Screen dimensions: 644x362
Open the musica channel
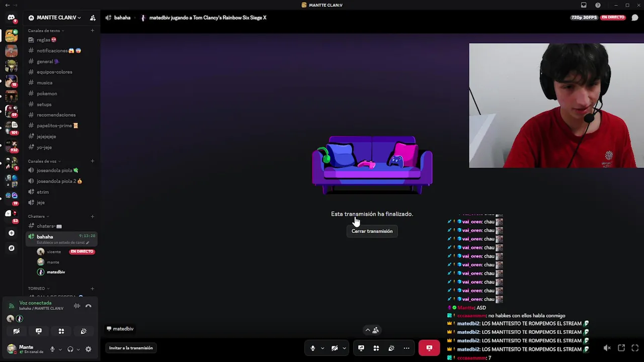click(61, 83)
